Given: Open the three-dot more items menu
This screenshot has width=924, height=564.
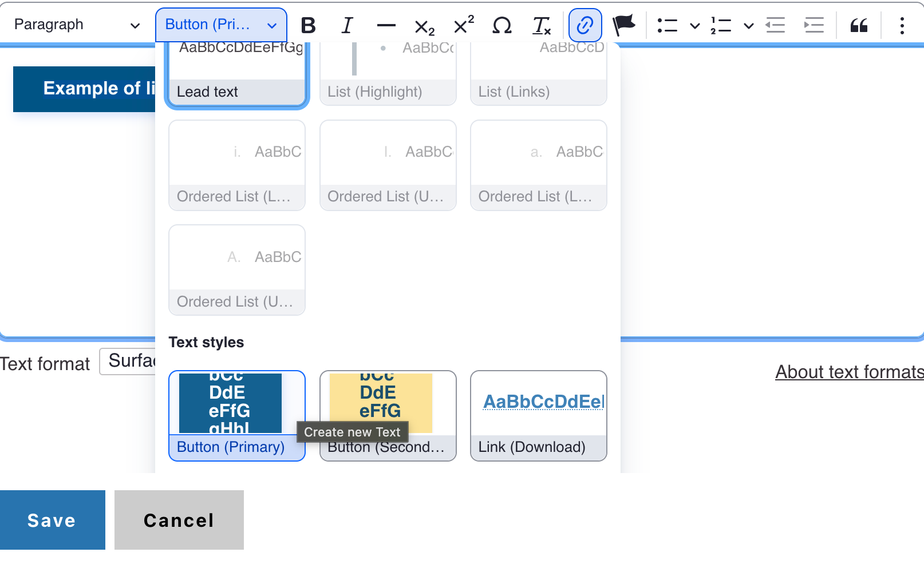Looking at the screenshot, I should 902,25.
